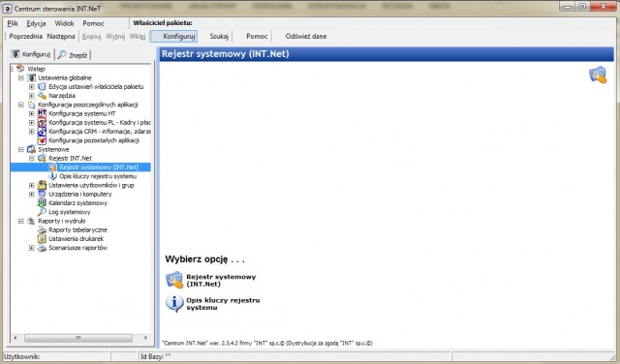Expand the Urządzenia i komputery node
The width and height of the screenshot is (620, 364).
(x=32, y=194)
